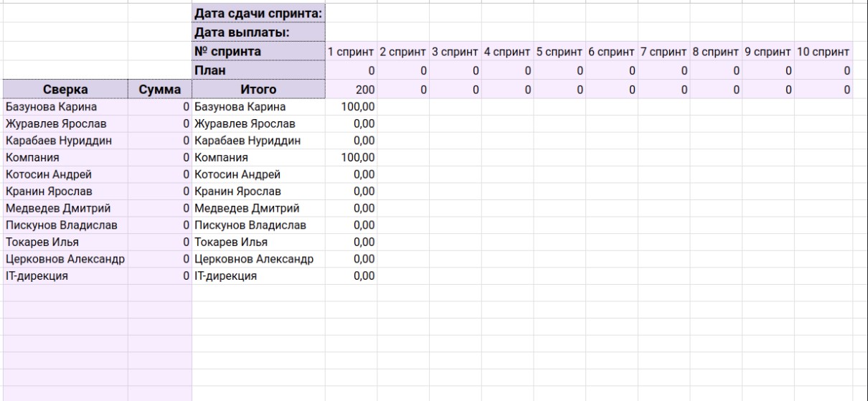868x401 pixels.
Task: Click the "План" row label cell
Action: point(258,70)
